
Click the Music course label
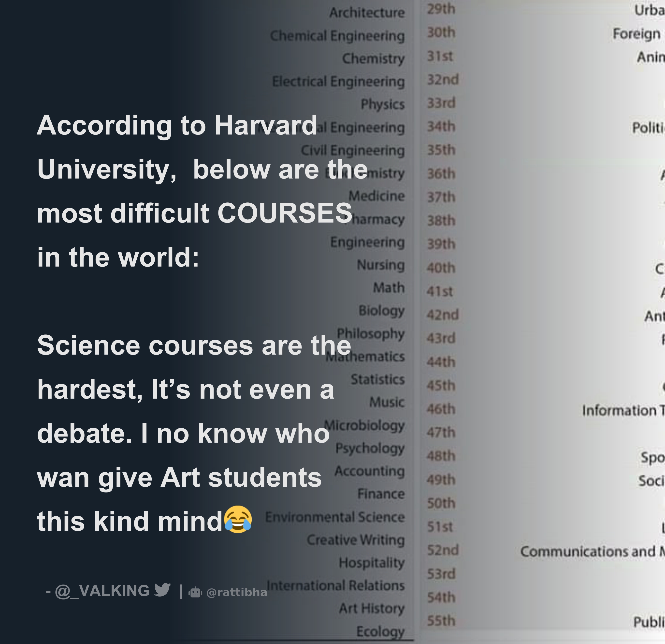pos(387,402)
